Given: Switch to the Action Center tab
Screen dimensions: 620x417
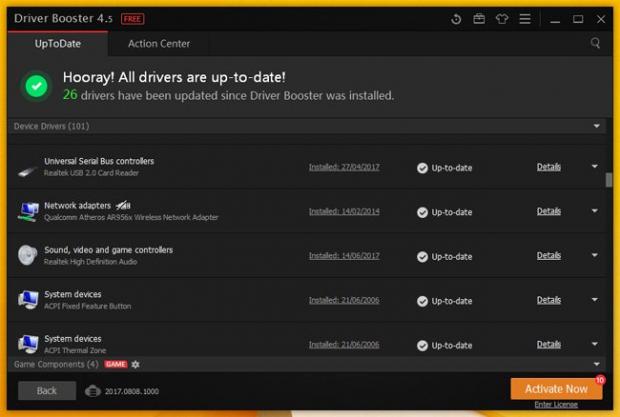Looking at the screenshot, I should (159, 44).
